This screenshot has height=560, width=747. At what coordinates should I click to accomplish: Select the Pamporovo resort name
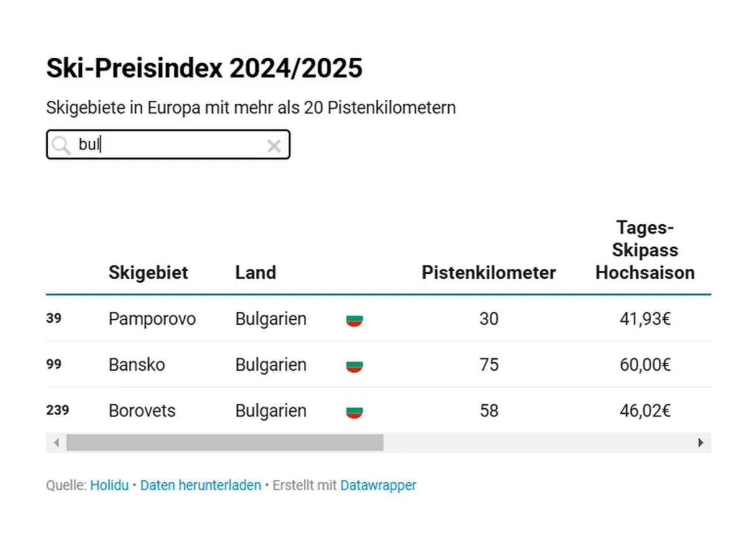(x=152, y=319)
